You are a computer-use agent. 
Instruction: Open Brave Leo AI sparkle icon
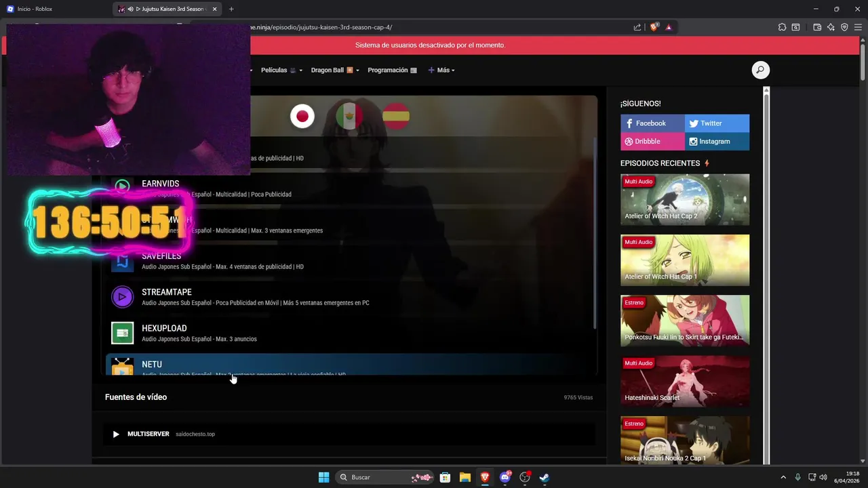tap(831, 27)
